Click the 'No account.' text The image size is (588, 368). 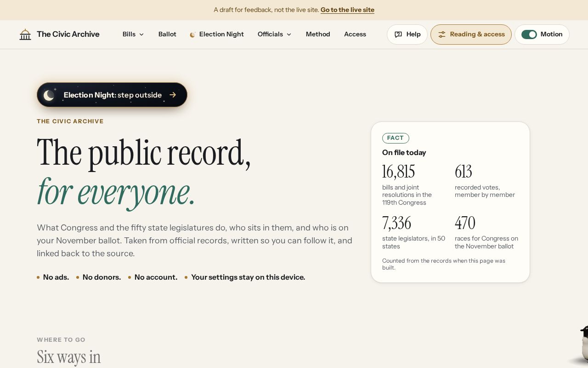(x=156, y=277)
